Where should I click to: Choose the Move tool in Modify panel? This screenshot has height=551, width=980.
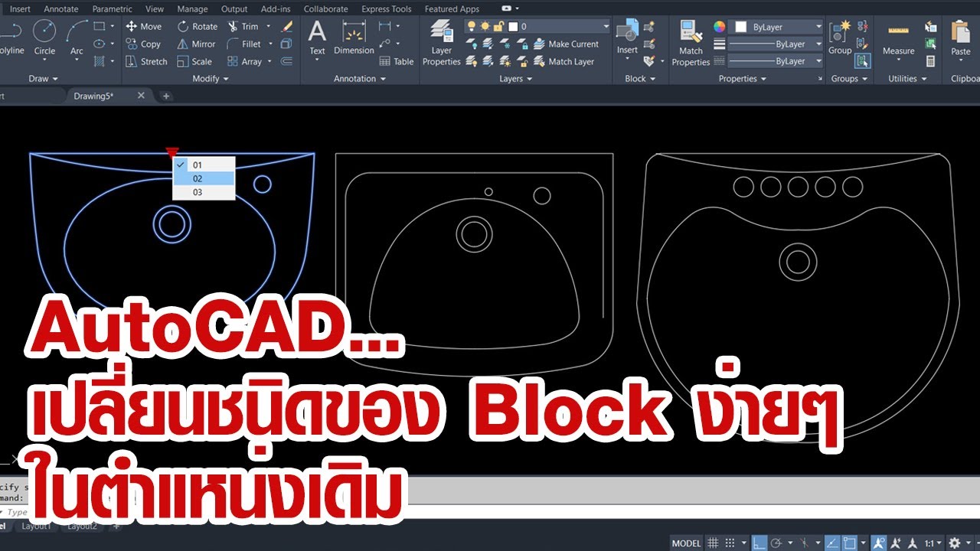(143, 26)
